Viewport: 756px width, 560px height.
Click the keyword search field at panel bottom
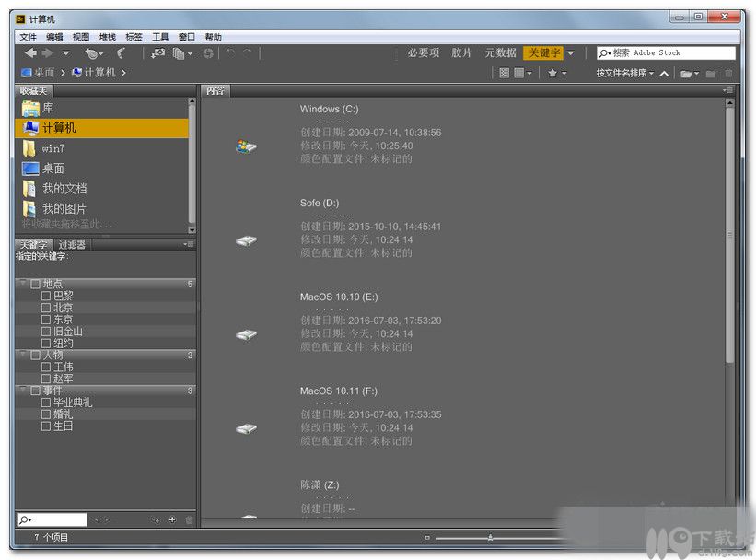pos(52,519)
